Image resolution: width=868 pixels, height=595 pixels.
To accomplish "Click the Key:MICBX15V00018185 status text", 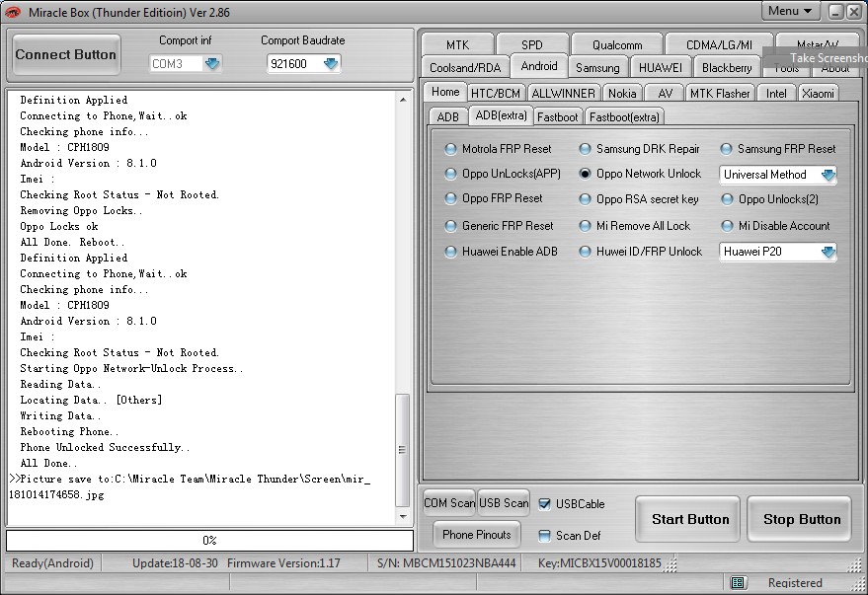I will [599, 563].
